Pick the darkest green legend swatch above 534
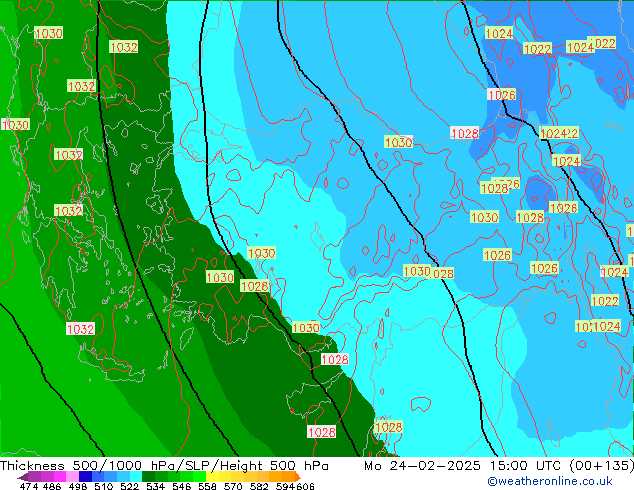This screenshot has width=634, height=490. [x=148, y=476]
